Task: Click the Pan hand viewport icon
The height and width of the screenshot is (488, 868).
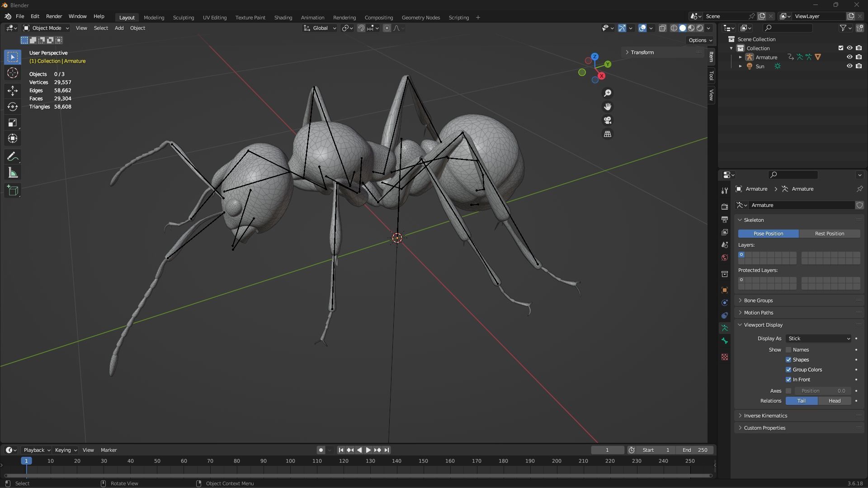Action: point(608,107)
